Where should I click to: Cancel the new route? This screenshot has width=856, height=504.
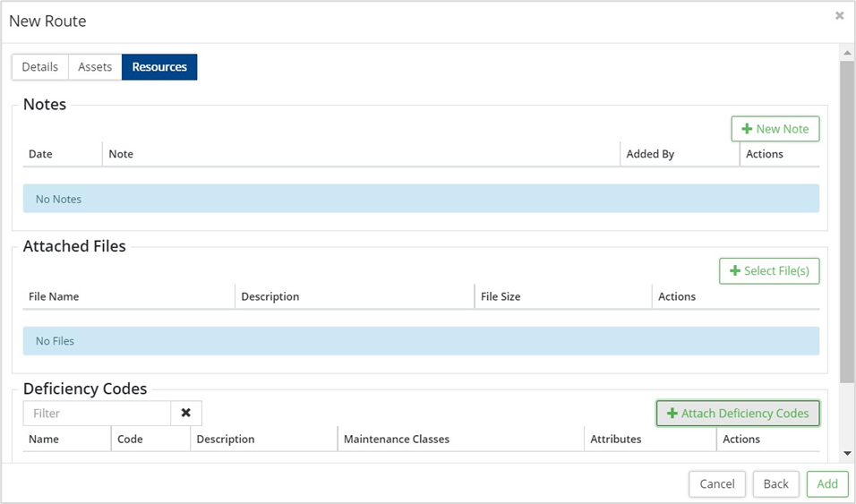tap(716, 483)
